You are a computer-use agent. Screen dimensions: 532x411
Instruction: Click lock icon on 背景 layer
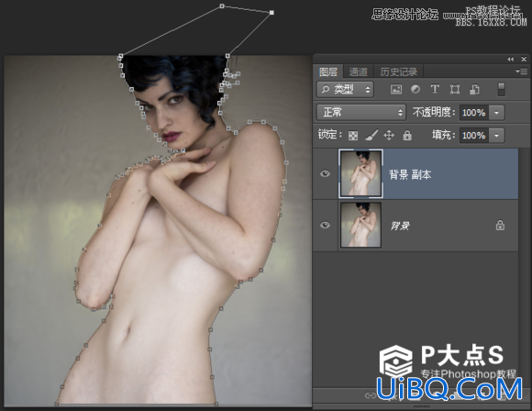[x=500, y=226]
